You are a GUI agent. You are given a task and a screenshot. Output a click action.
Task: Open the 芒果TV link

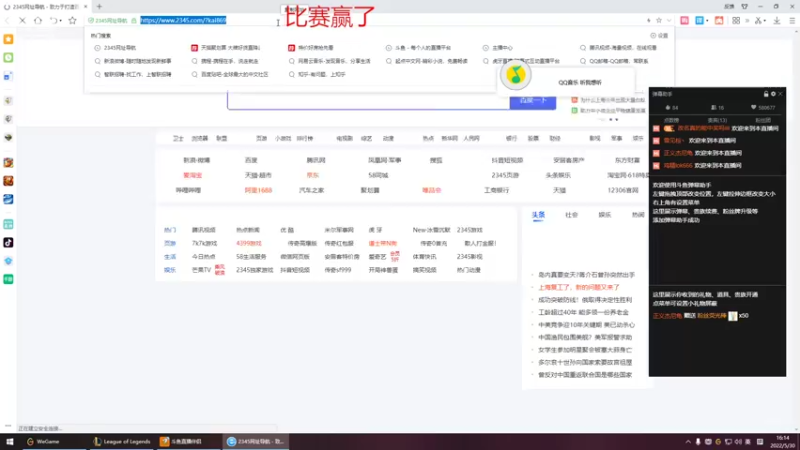[201, 270]
